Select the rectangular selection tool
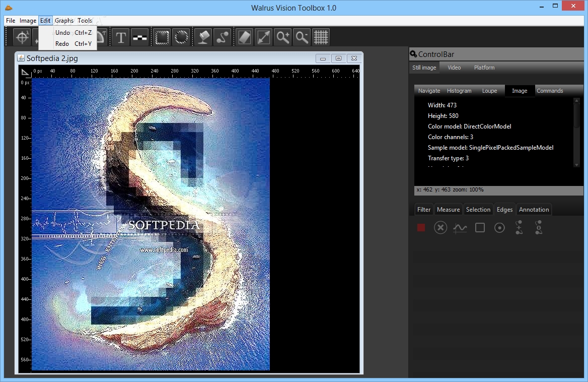 (x=162, y=37)
